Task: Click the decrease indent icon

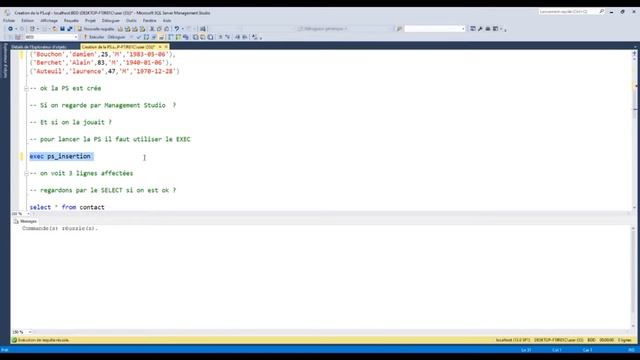Action: click(238, 37)
